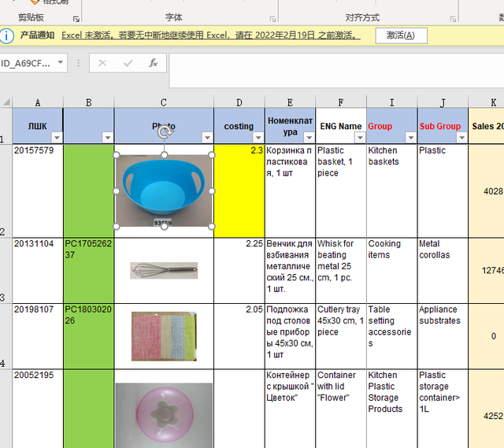Viewport: 504px width, 448px height.
Task: Click the select all corner triangle
Action: (6, 102)
